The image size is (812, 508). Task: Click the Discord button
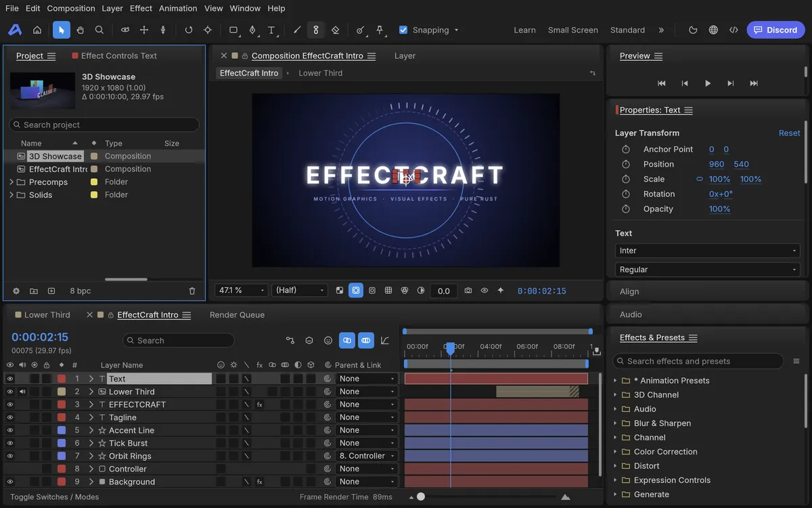[x=775, y=30]
